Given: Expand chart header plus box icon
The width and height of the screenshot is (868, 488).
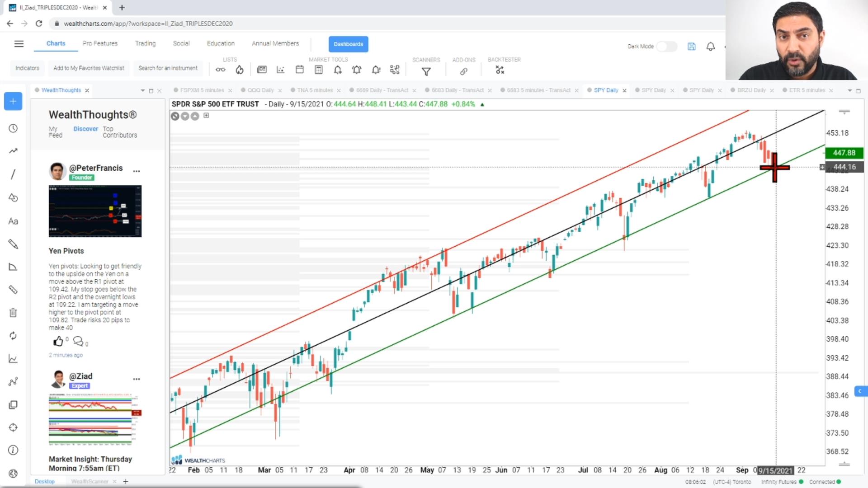Looking at the screenshot, I should pyautogui.click(x=206, y=116).
